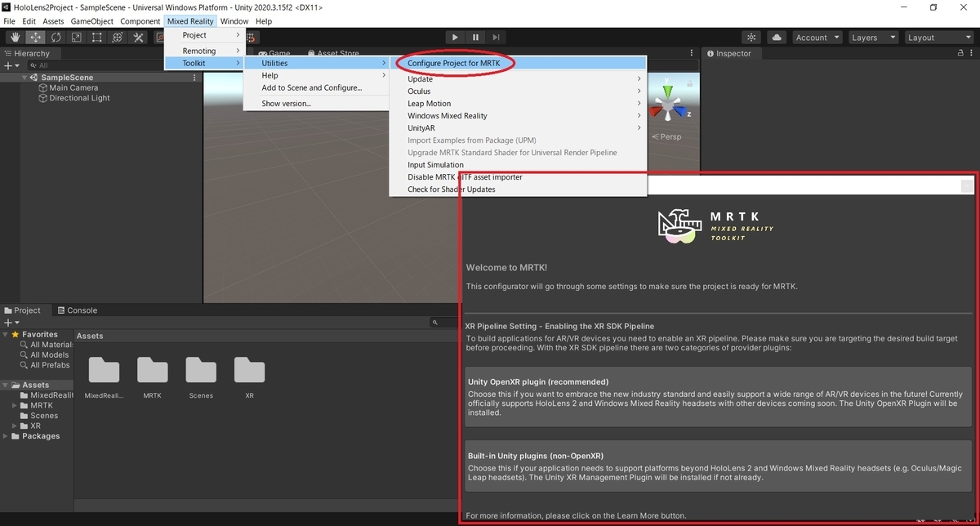The width and height of the screenshot is (980, 526).
Task: Open the Update submenu
Action: click(518, 79)
